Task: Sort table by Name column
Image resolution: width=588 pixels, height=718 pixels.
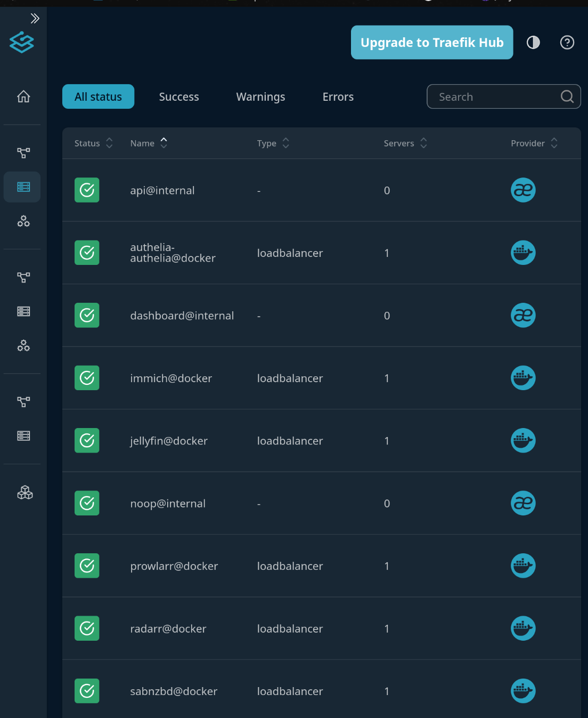Action: (149, 143)
